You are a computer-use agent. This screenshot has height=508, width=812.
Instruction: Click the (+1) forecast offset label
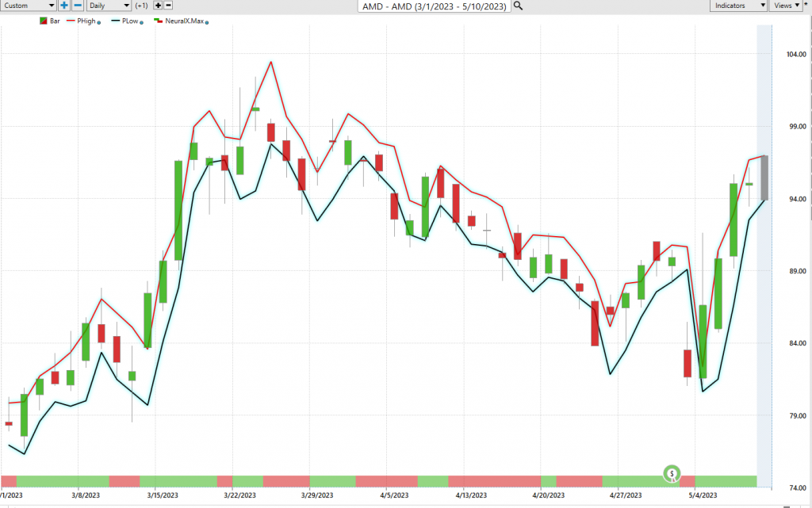(x=141, y=6)
